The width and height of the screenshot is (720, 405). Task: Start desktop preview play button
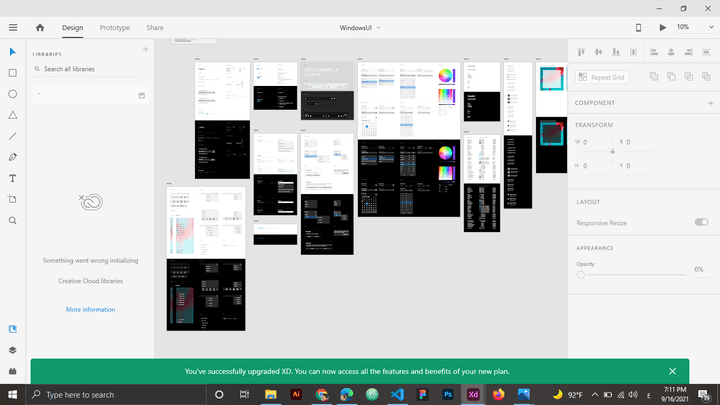click(x=663, y=28)
